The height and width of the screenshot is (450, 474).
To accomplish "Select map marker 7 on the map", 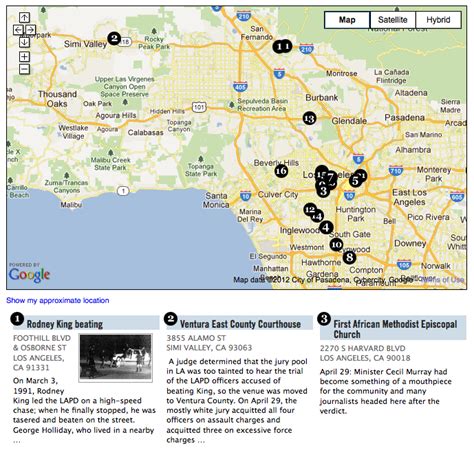I will click(x=330, y=177).
